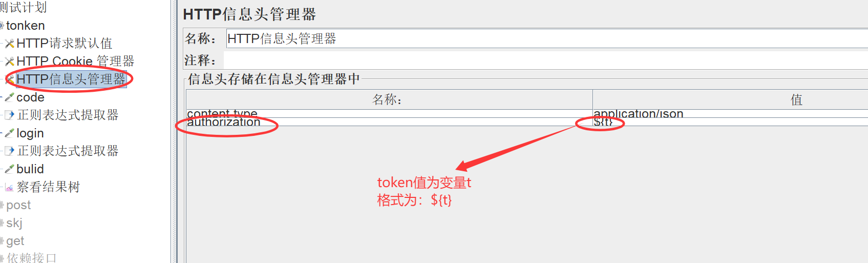Click the login sampler pipette icon
868x263 pixels.
[x=9, y=133]
